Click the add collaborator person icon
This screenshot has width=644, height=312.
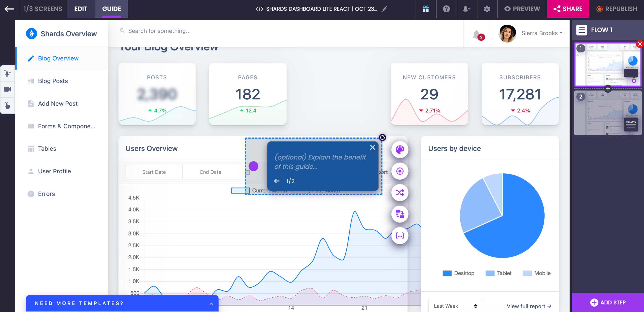(x=466, y=9)
